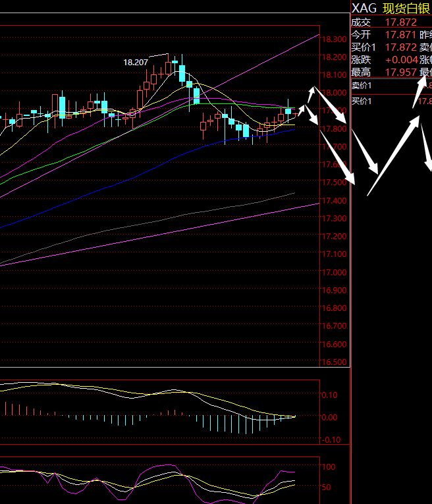Click the 17.400 price axis label
The width and height of the screenshot is (432, 504).
(x=335, y=201)
